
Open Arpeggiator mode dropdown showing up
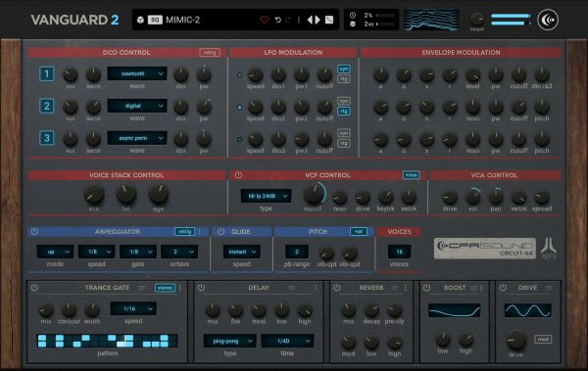click(x=55, y=252)
